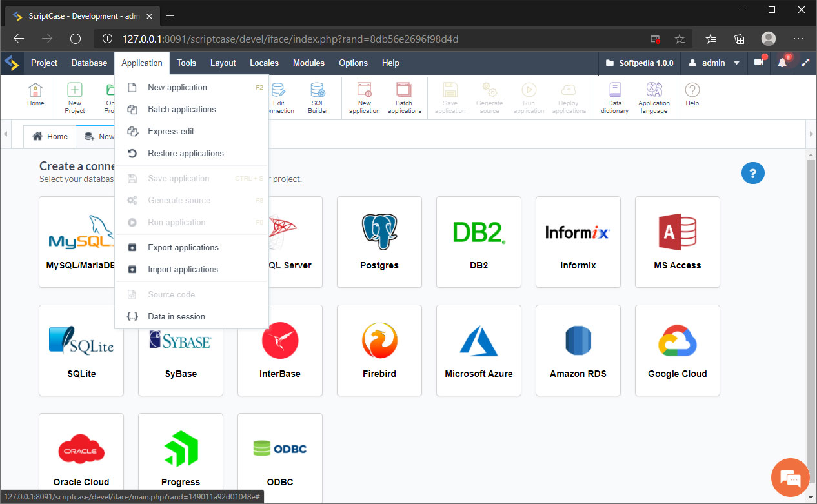Click the Batch applications toolbar icon
The width and height of the screenshot is (817, 504).
[404, 98]
